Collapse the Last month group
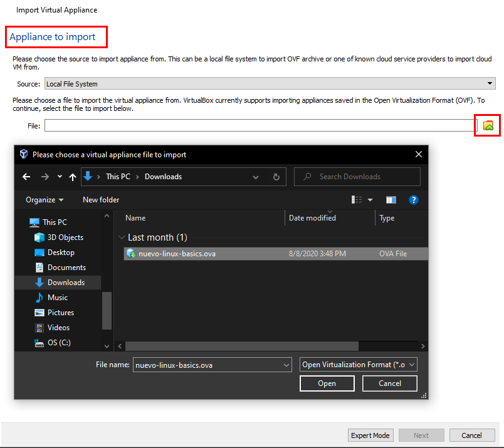This screenshot has width=504, height=448. (122, 237)
